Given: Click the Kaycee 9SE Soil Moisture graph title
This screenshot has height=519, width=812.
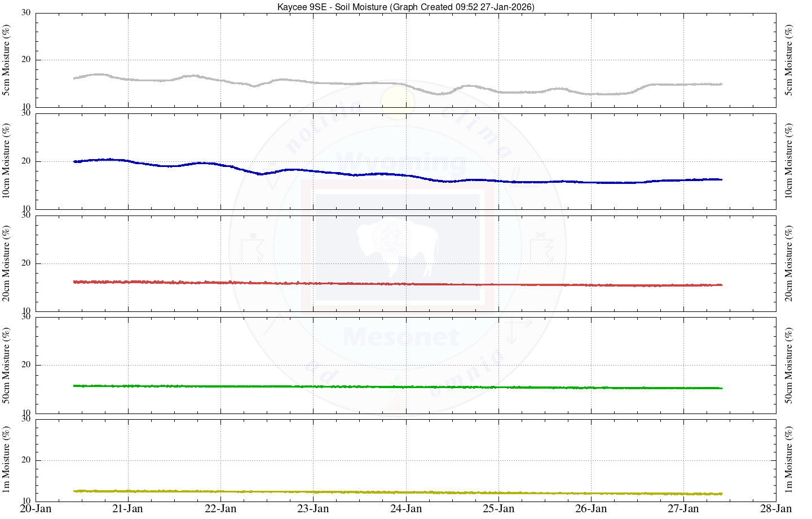Looking at the screenshot, I should (405, 7).
